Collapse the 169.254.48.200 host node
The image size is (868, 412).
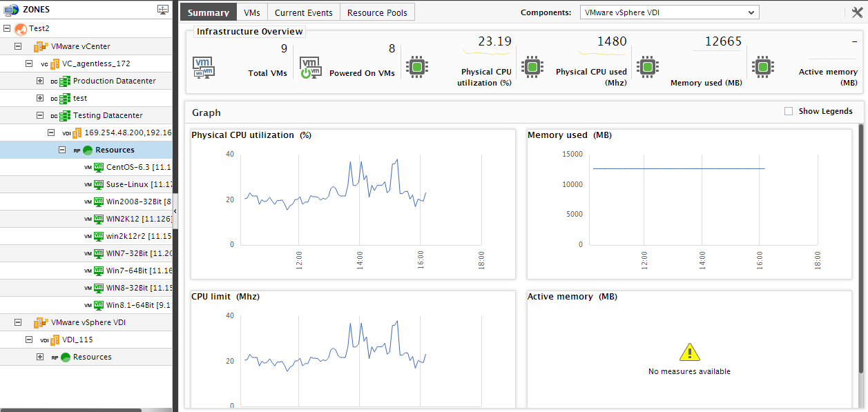51,133
